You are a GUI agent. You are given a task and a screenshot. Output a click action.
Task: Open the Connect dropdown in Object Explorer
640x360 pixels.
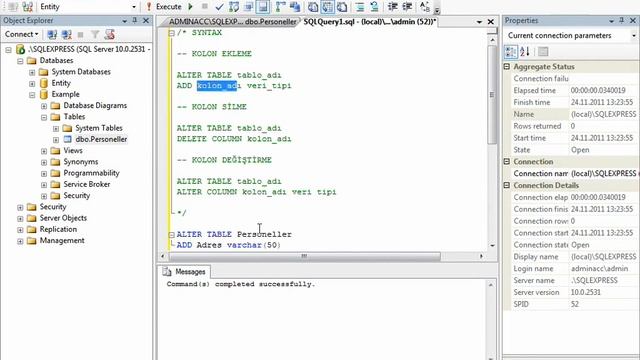[21, 34]
